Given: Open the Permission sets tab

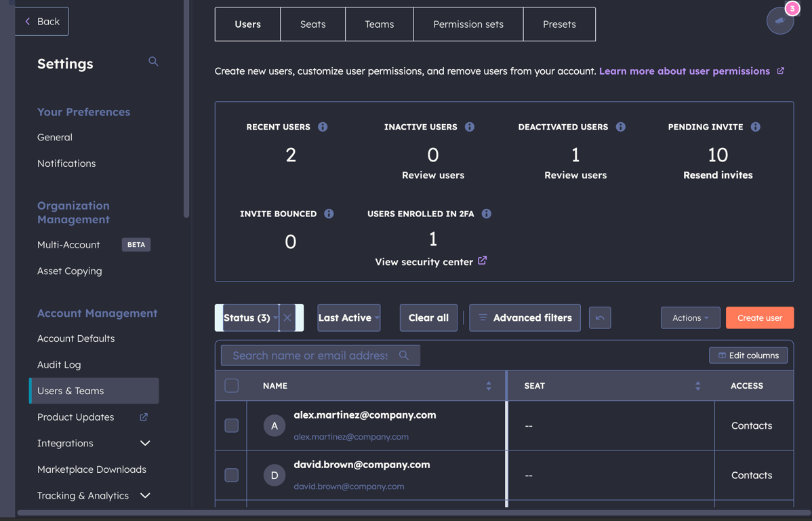Looking at the screenshot, I should 468,24.
